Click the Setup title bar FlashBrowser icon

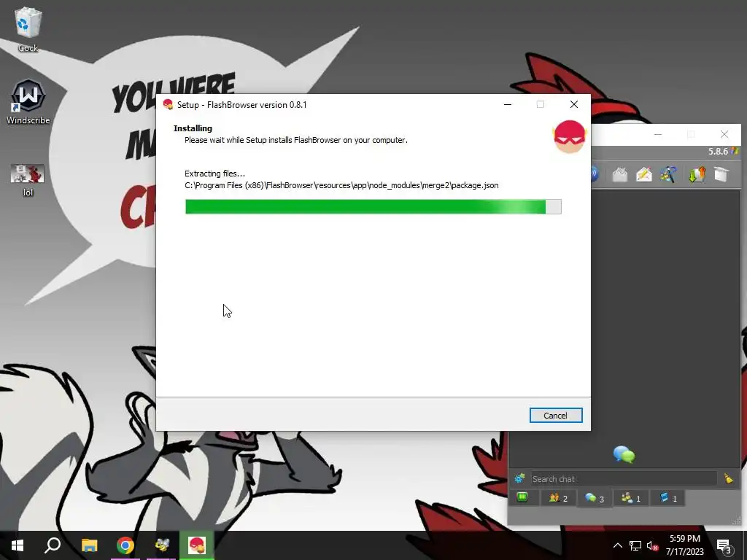click(168, 105)
